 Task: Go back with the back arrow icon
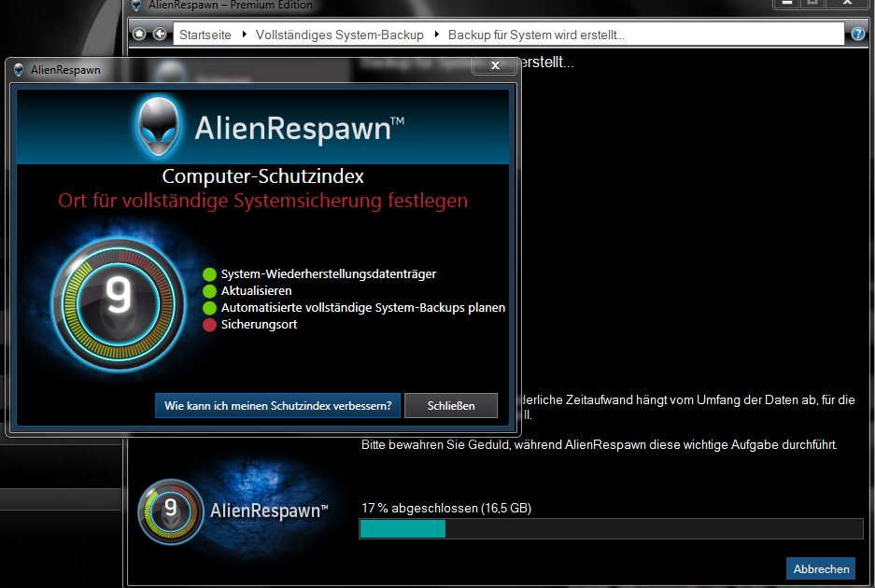point(160,35)
